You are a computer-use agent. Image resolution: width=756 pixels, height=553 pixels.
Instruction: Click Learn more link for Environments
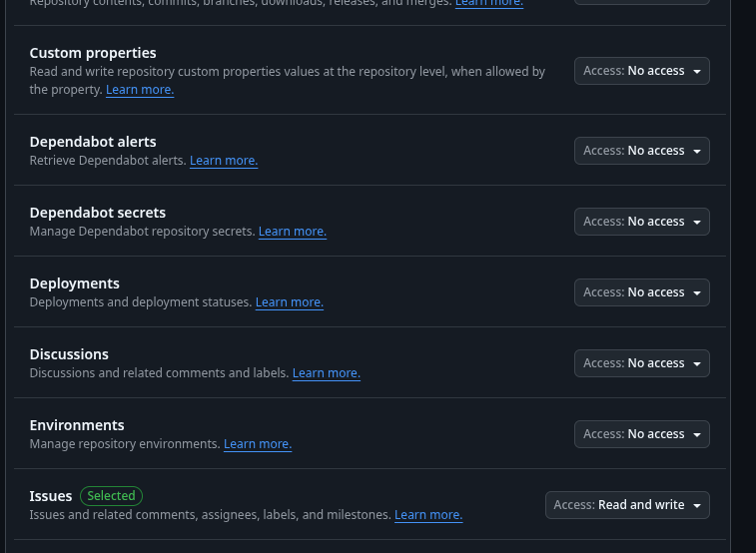(x=258, y=444)
